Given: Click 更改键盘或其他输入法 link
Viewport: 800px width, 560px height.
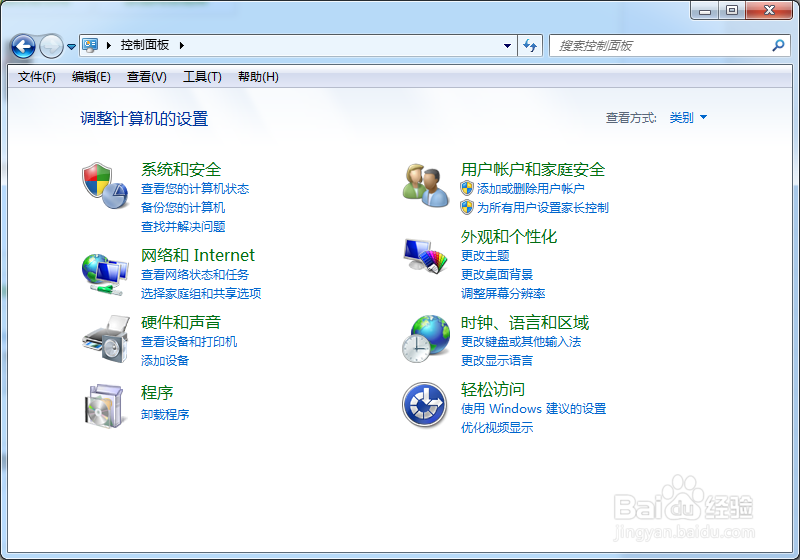Looking at the screenshot, I should (521, 341).
